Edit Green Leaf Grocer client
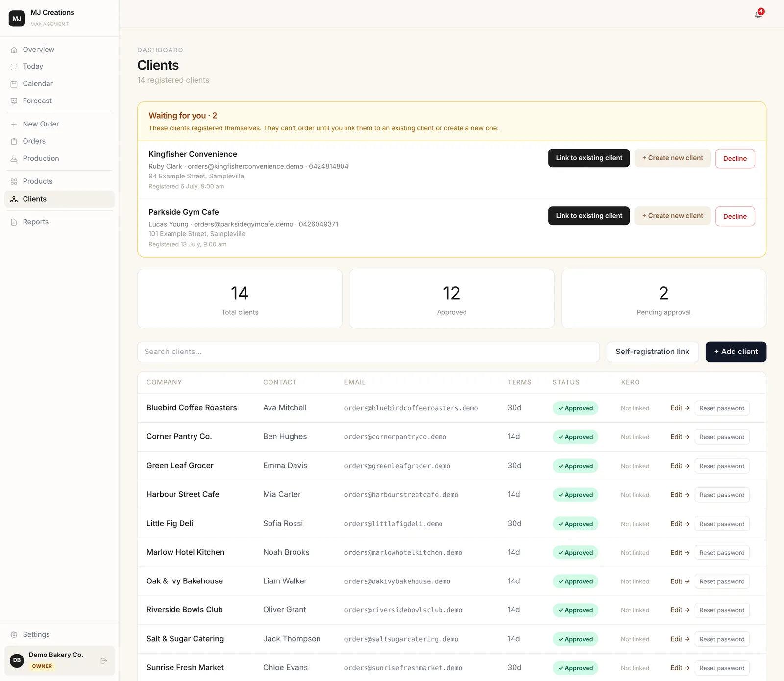The height and width of the screenshot is (681, 784). click(680, 466)
